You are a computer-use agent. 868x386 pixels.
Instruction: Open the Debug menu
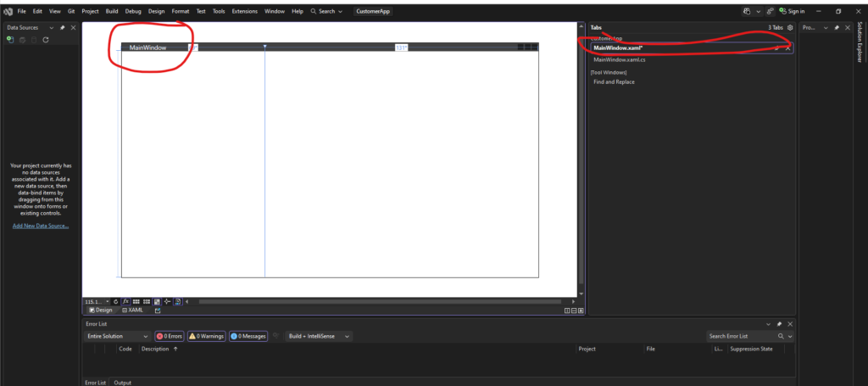tap(133, 11)
